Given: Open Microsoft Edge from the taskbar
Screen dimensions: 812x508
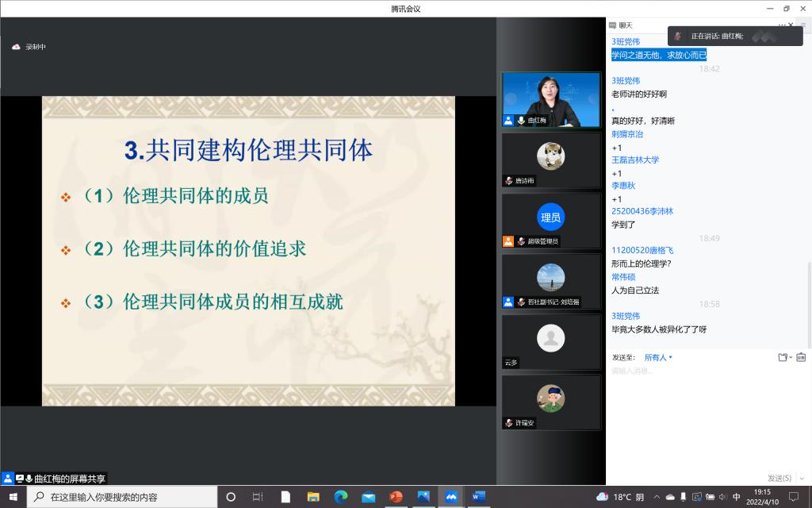Looking at the screenshot, I should (341, 497).
